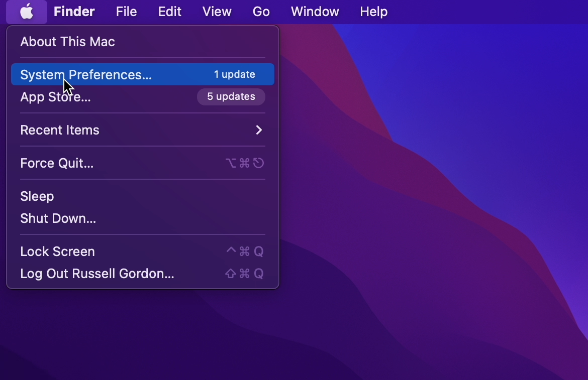
Task: Open the Go menu
Action: click(x=261, y=12)
